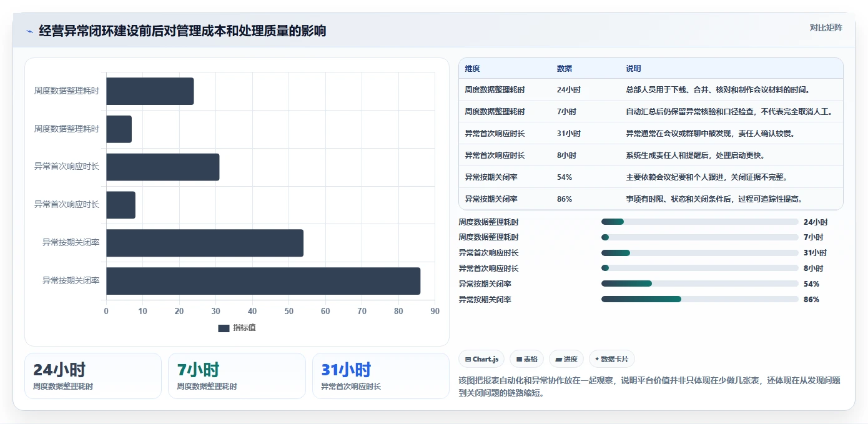Click the chart bar reaching 54
The image size is (868, 424).
tap(205, 243)
